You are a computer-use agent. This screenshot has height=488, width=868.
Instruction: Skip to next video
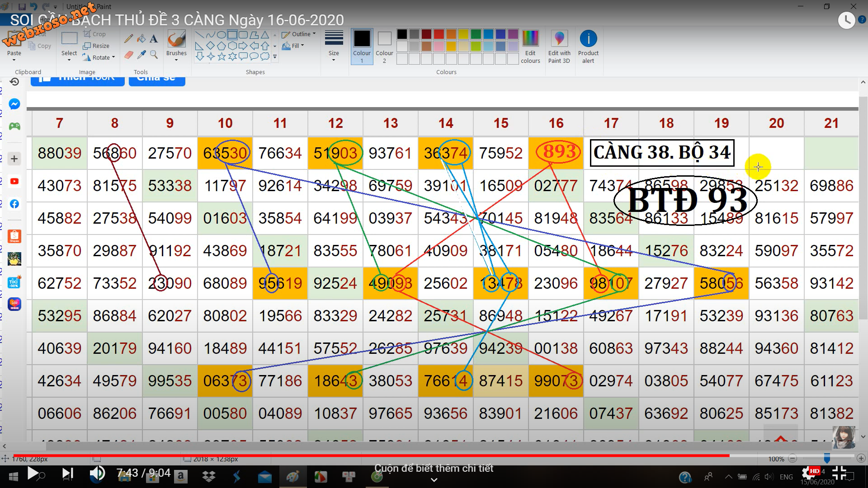68,474
